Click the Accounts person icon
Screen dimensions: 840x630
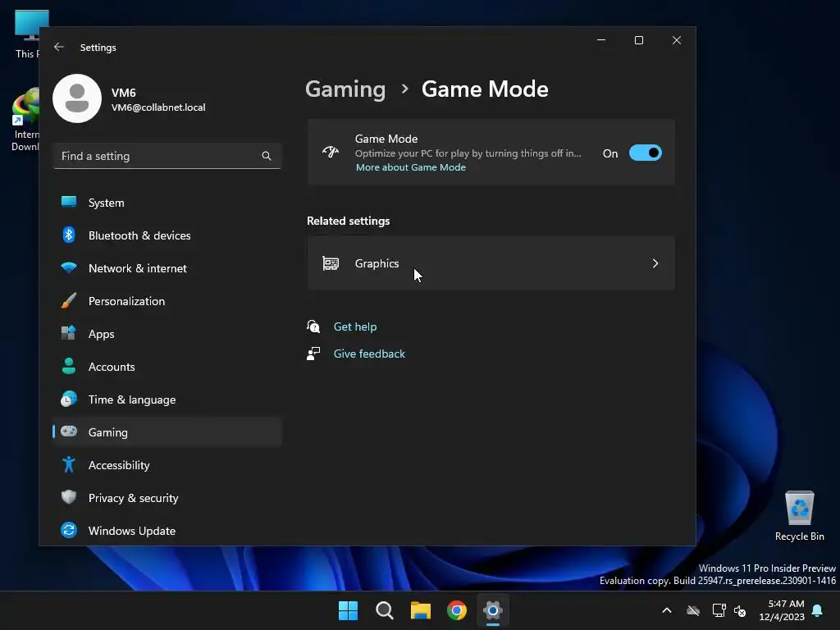click(69, 366)
